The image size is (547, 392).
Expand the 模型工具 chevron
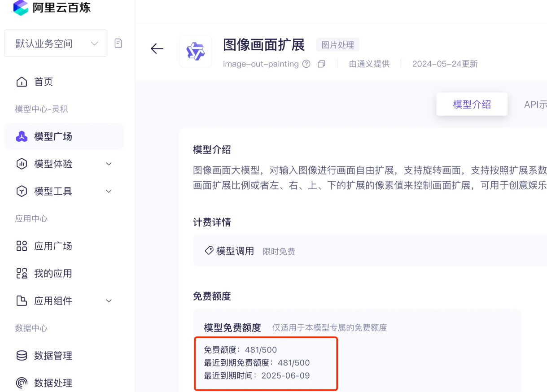pyautogui.click(x=109, y=191)
